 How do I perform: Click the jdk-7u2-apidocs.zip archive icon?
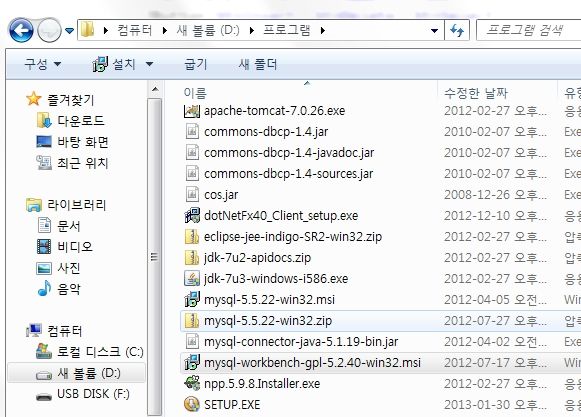coord(192,258)
